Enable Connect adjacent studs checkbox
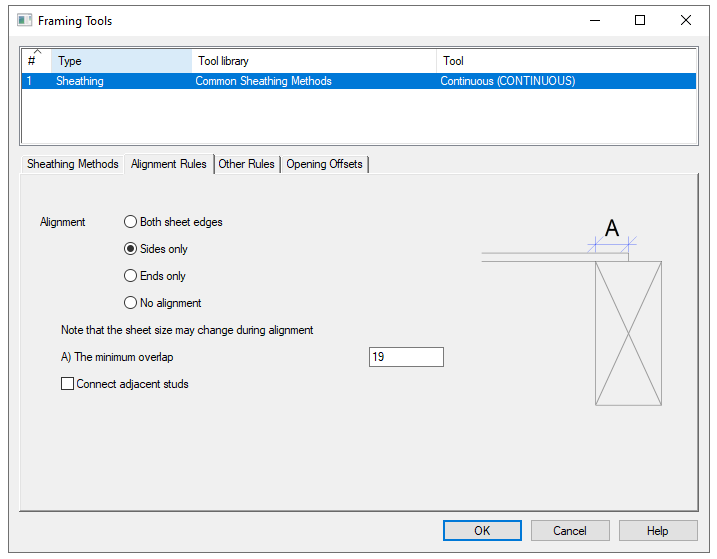Viewport: 717px width, 559px height. pyautogui.click(x=68, y=384)
